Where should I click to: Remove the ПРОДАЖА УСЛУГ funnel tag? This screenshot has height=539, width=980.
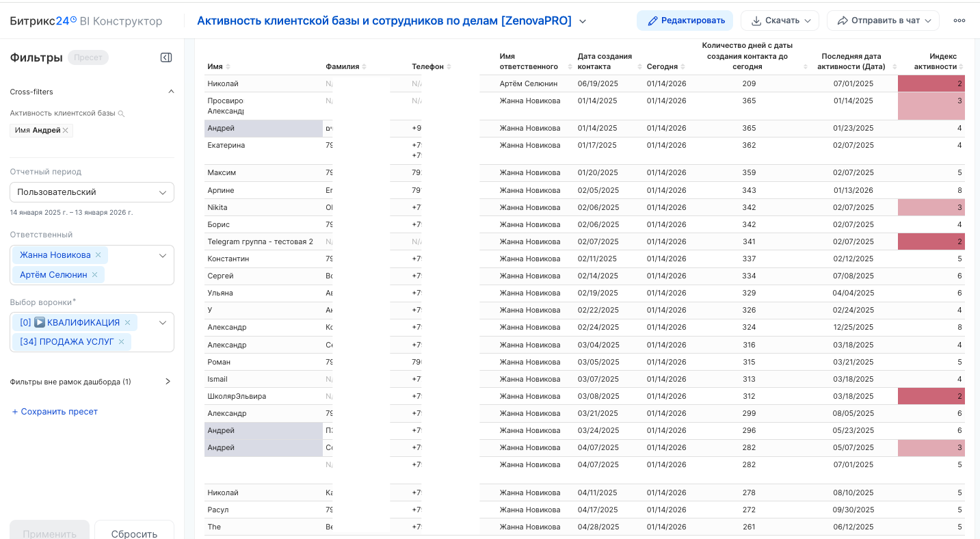point(121,342)
